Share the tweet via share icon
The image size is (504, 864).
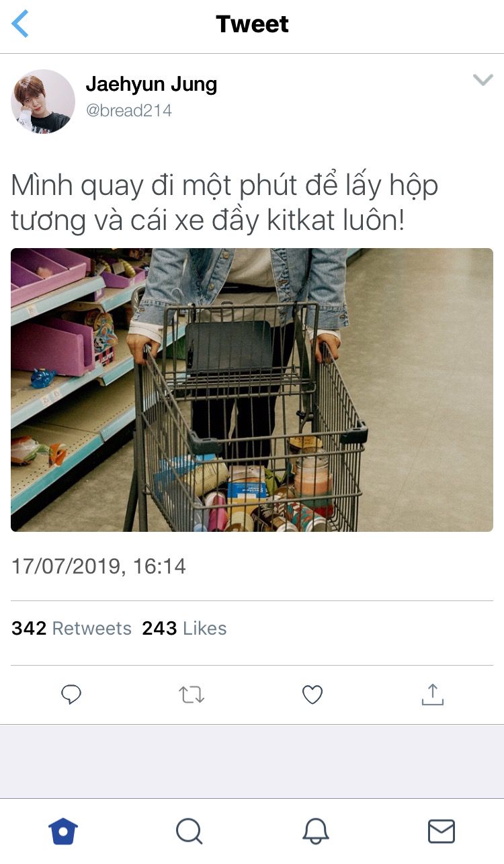click(x=433, y=695)
